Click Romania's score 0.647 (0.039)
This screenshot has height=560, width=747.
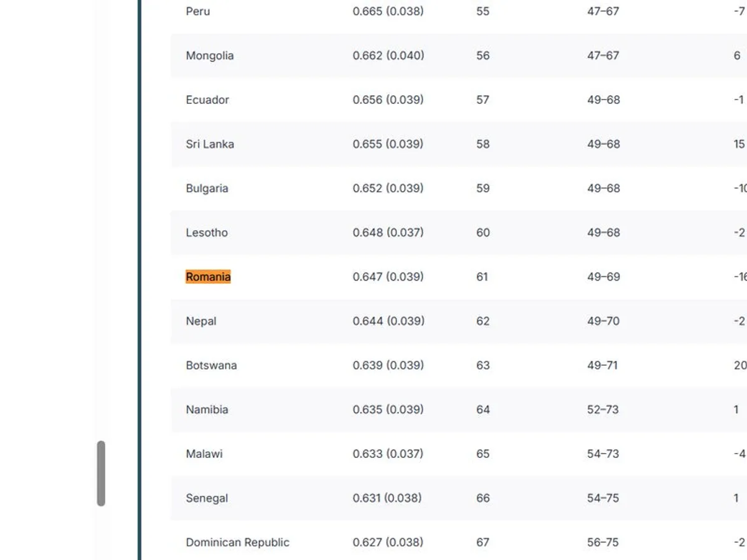pos(388,277)
